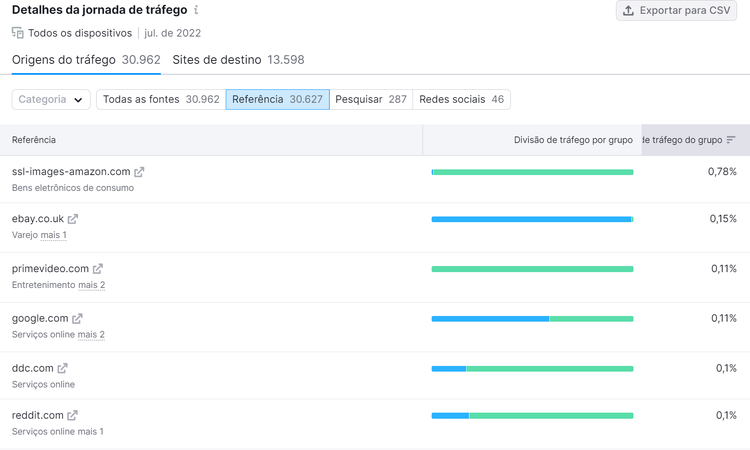Image resolution: width=750 pixels, height=450 pixels.
Task: Open external link icon for ssl-images-amazon.com
Action: [x=139, y=172]
